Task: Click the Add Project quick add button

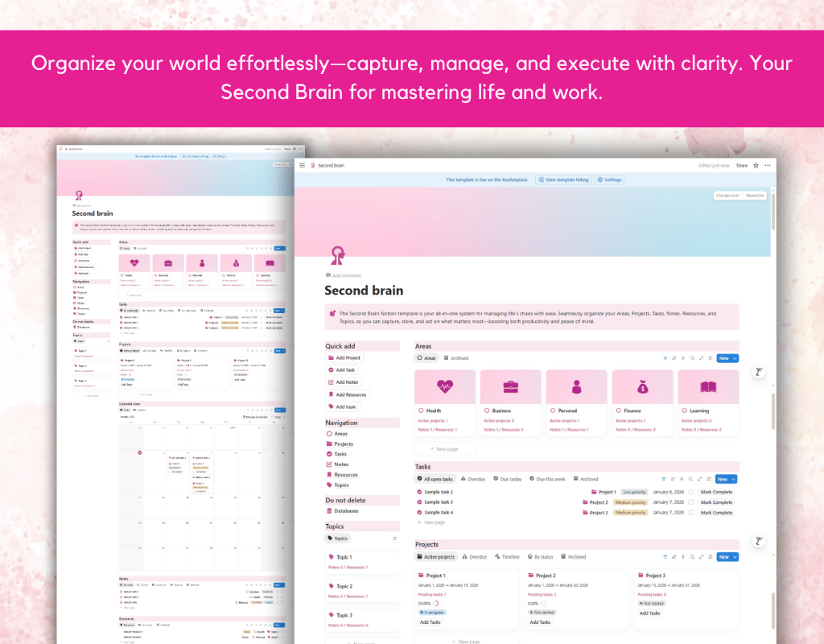Action: click(344, 358)
